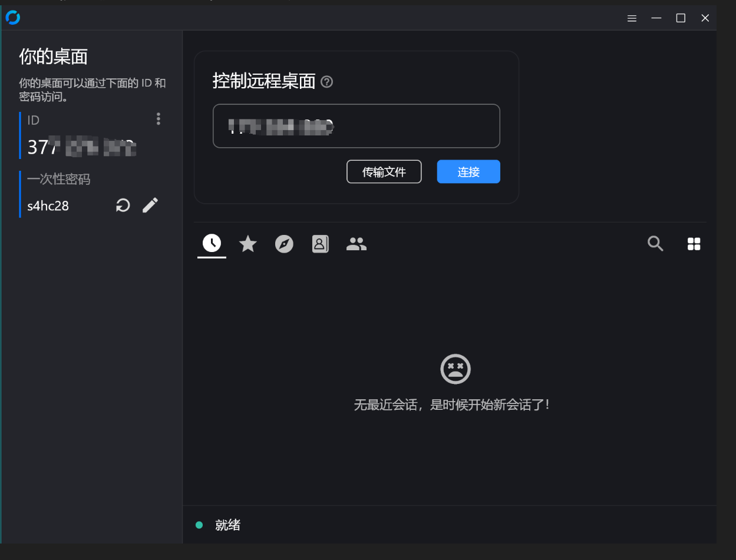Click the 传输文件 transfer file button

point(384,172)
